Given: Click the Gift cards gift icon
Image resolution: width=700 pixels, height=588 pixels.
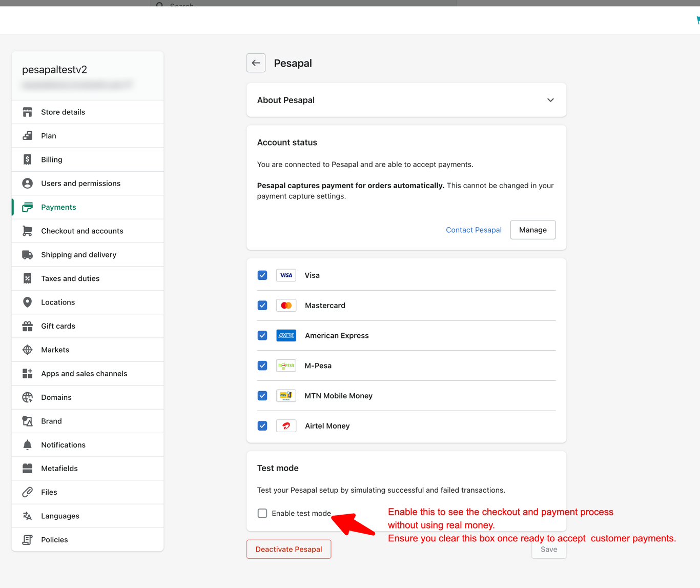Looking at the screenshot, I should coord(28,326).
